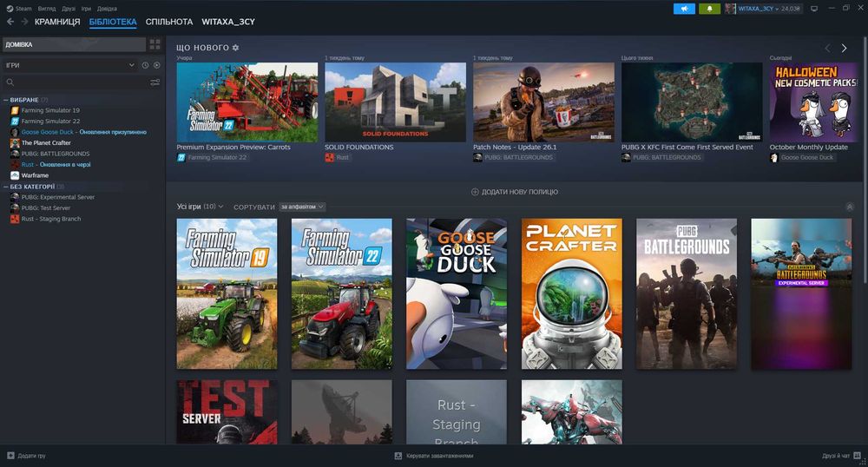Open the Друзі menu
The height and width of the screenshot is (467, 868).
point(69,9)
